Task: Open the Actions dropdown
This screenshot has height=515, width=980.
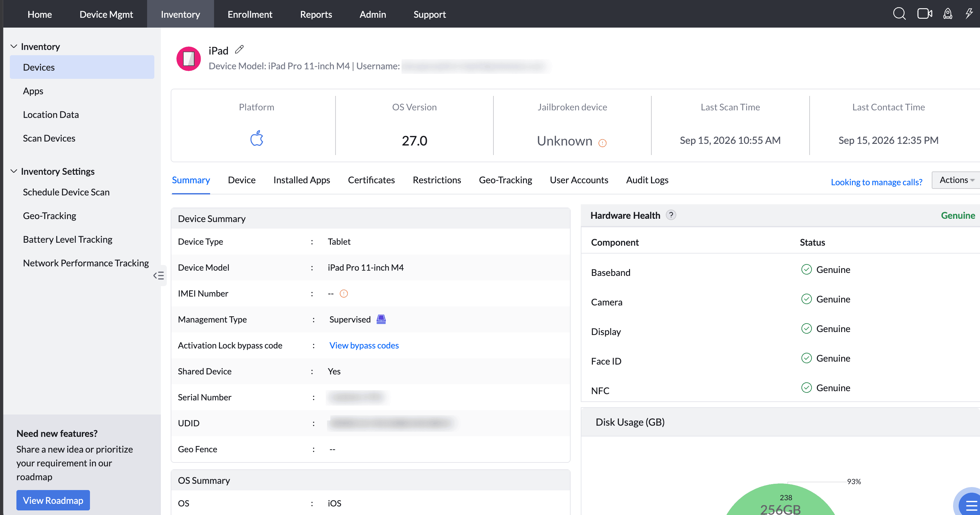Action: tap(956, 180)
